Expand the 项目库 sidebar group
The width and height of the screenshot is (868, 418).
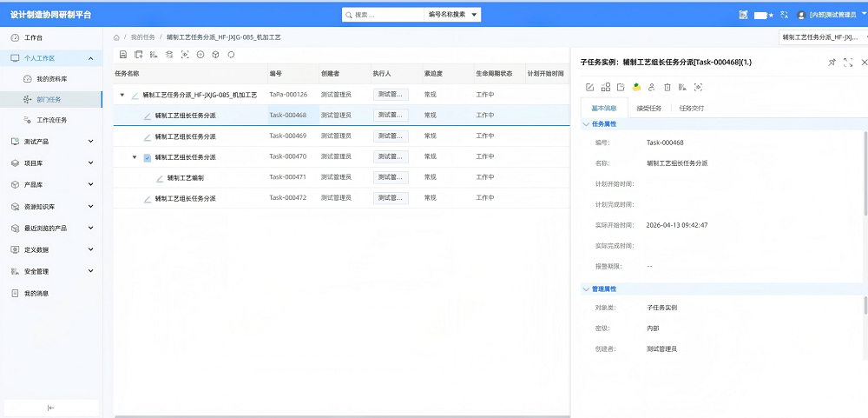[x=91, y=163]
